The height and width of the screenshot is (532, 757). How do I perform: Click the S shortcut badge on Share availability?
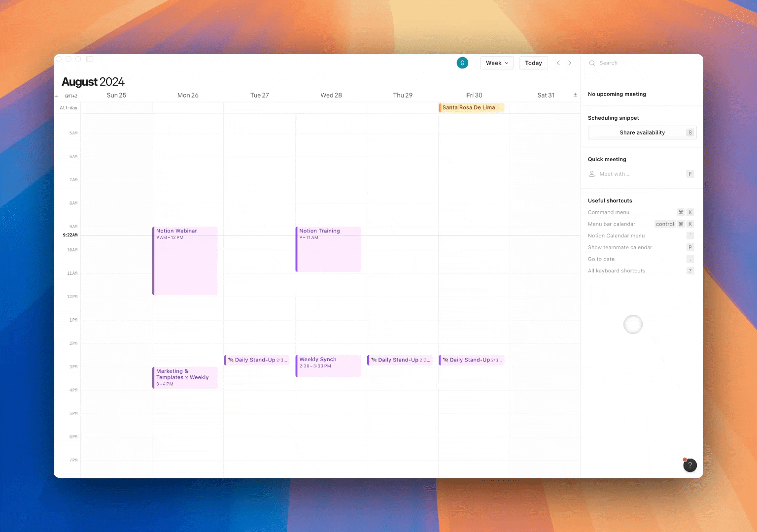690,133
